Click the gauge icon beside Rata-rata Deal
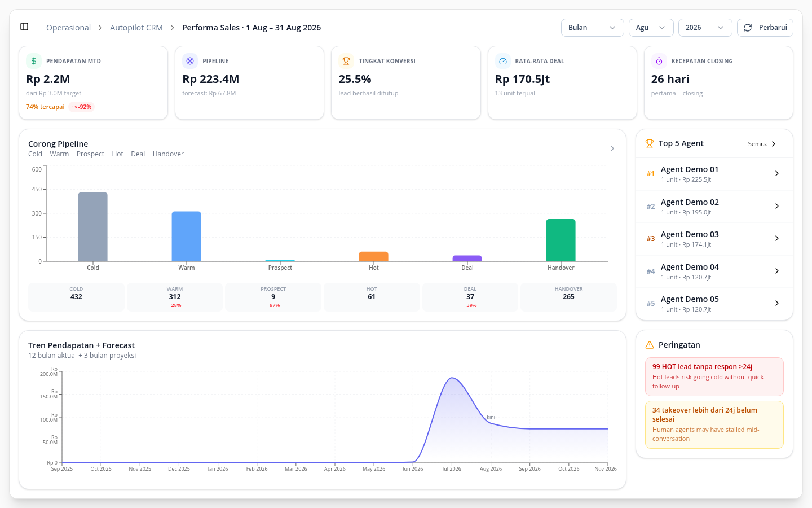 tap(502, 61)
